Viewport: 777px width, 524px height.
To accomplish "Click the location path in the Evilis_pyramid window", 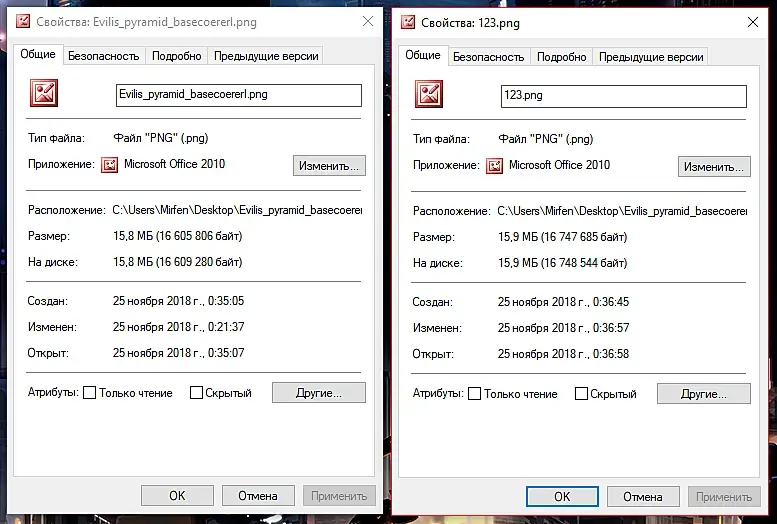I will coord(237,210).
